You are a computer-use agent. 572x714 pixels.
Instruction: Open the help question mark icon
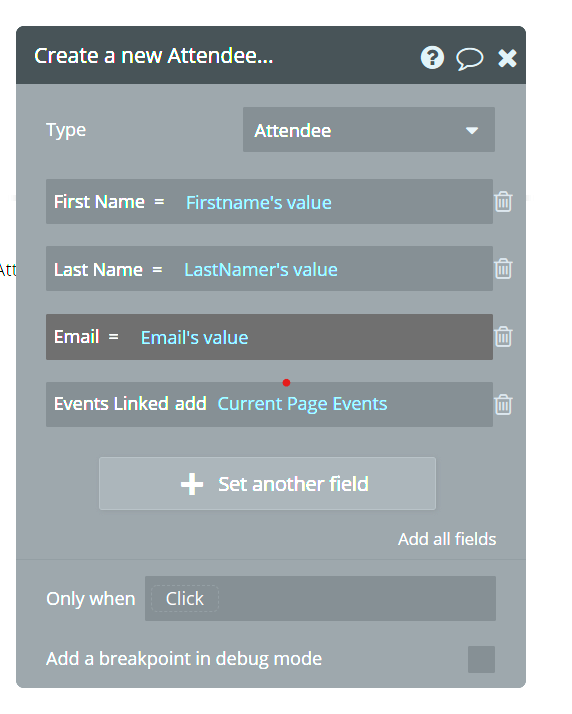(x=432, y=58)
